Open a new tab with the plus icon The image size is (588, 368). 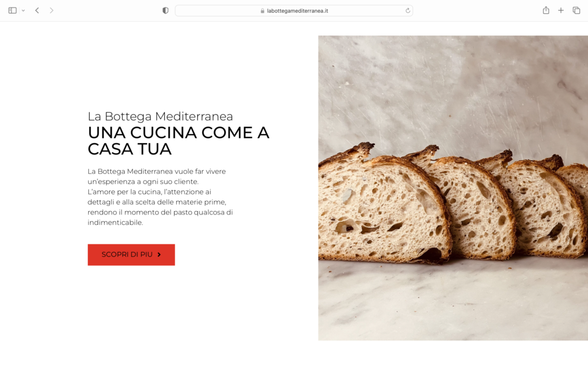click(x=560, y=10)
